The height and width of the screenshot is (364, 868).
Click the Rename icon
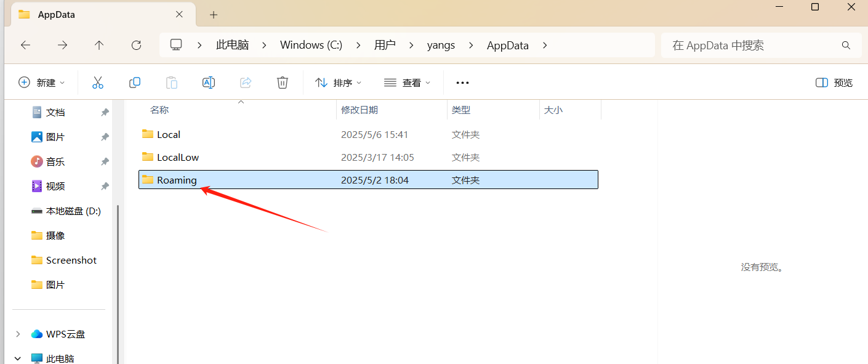(208, 82)
